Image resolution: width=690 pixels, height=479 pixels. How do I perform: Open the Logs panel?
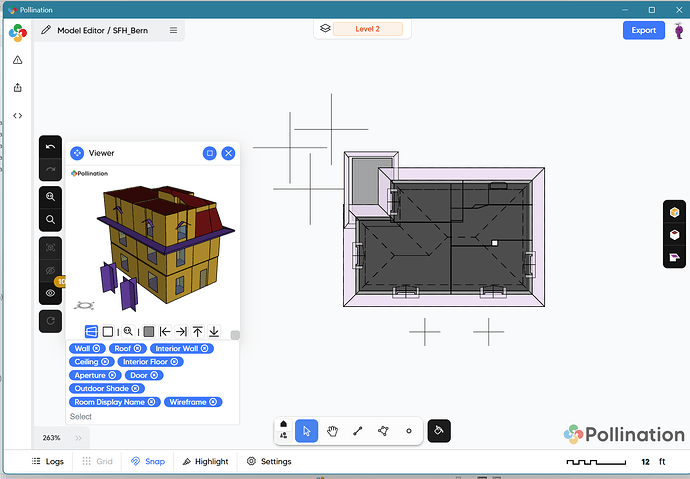47,462
